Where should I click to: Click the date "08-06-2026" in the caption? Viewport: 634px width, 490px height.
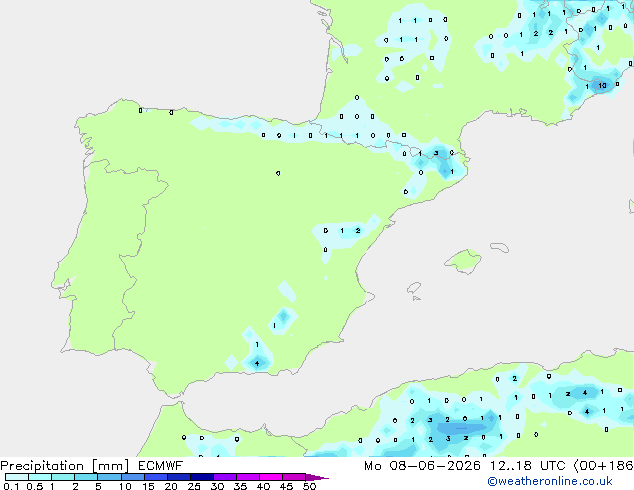click(435, 466)
